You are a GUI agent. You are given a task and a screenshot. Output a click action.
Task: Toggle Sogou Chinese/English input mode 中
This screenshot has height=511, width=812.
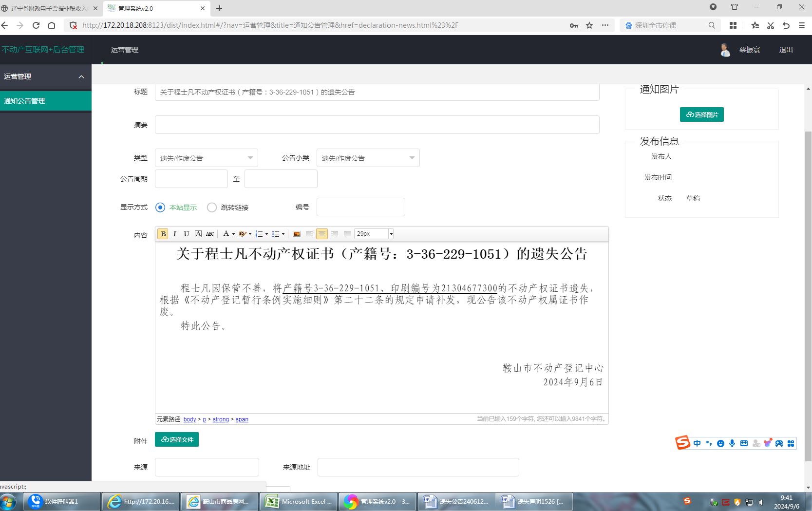click(697, 443)
